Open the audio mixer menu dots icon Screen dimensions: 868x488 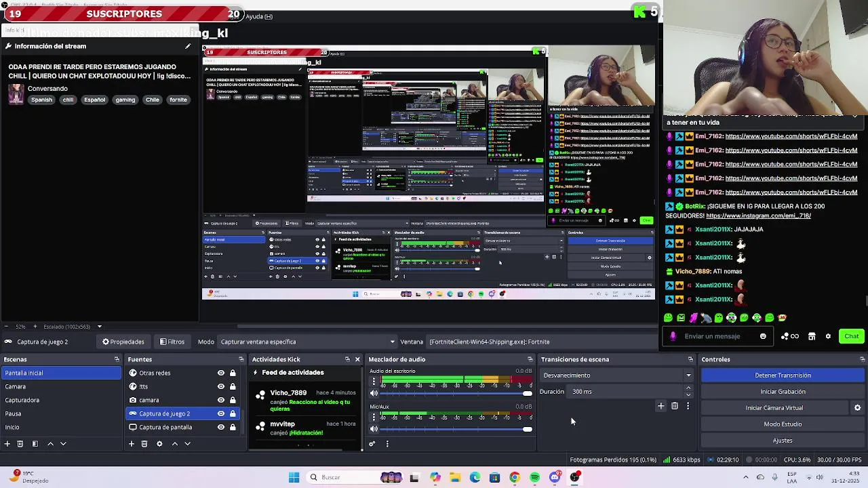(x=387, y=444)
